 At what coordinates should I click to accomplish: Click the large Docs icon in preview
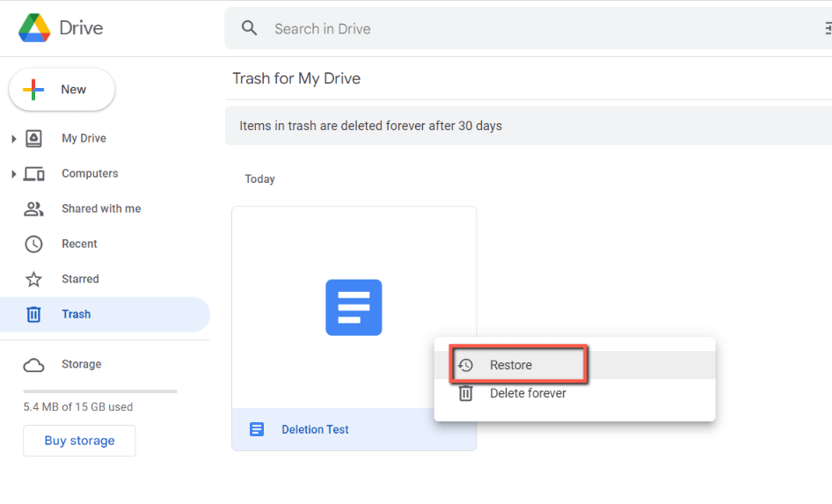[x=354, y=308]
